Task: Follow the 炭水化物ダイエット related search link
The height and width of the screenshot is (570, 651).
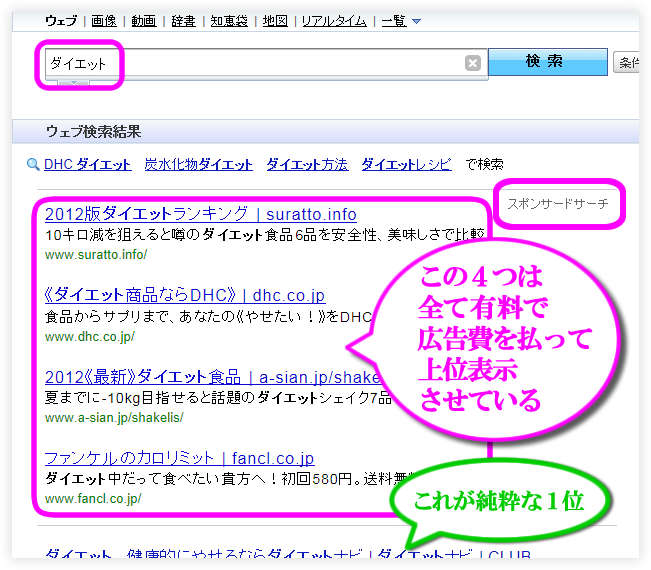Action: [197, 165]
